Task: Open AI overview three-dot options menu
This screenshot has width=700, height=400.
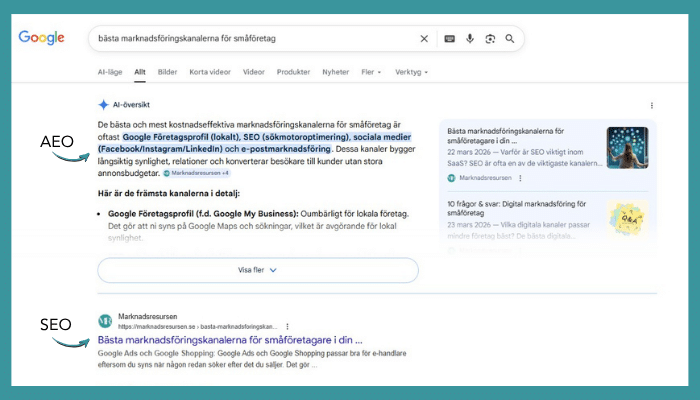Action: point(652,105)
